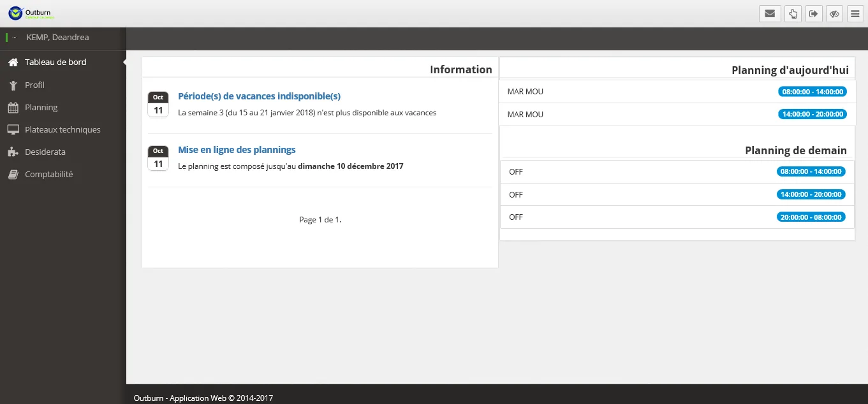Click the Oct 11 date badge for vacances
This screenshot has width=868, height=404.
[x=158, y=105]
